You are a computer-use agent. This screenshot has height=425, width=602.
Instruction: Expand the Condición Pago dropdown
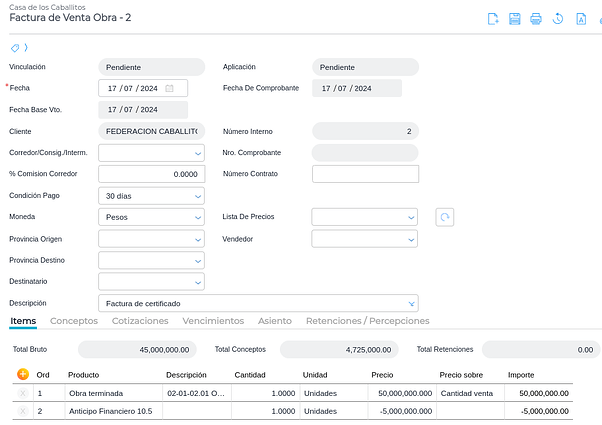click(197, 196)
